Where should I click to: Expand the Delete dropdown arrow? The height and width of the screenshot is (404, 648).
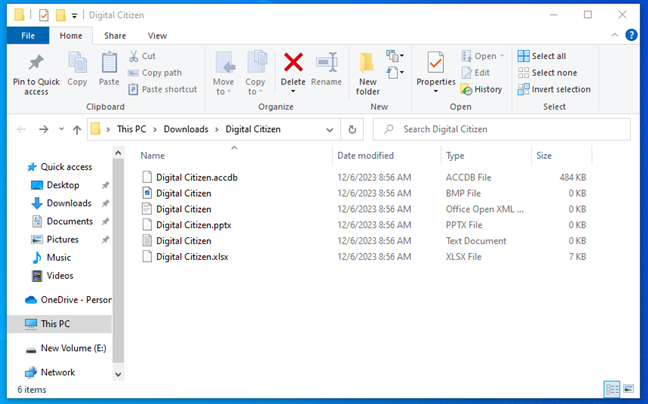point(293,91)
